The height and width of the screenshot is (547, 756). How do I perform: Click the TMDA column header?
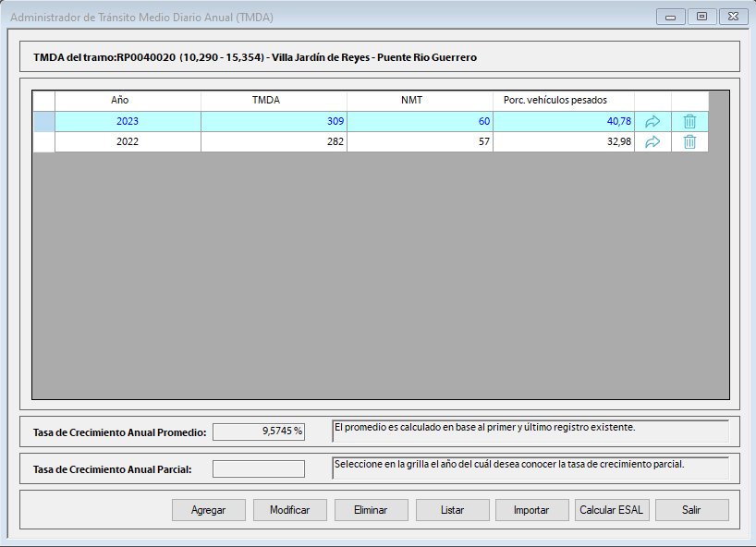click(x=274, y=100)
